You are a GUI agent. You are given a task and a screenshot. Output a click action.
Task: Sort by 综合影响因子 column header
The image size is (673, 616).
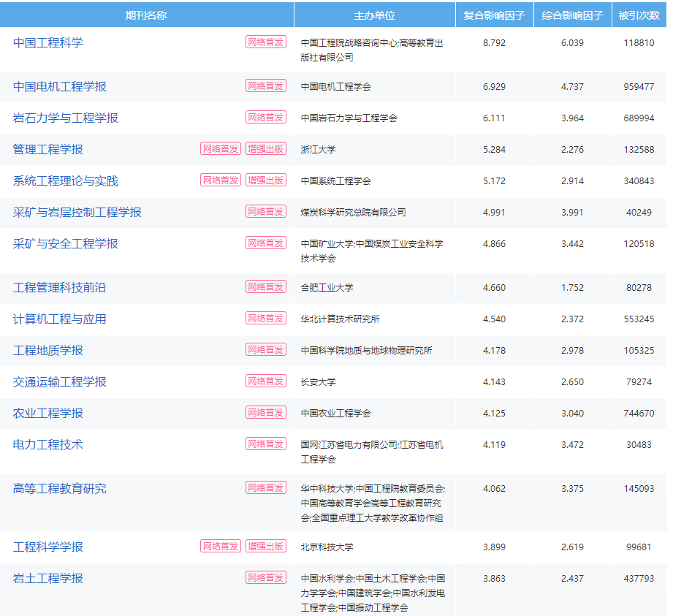573,15
